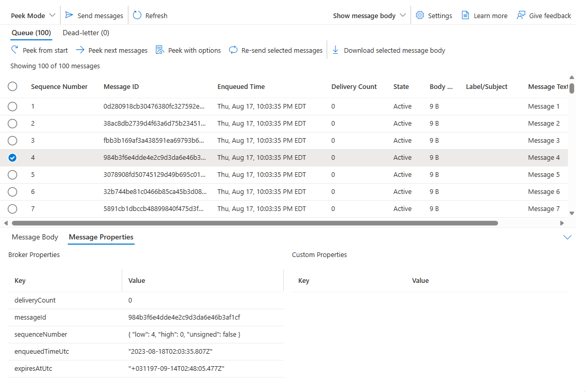585x392 pixels.
Task: Click the Refresh circular arrow icon
Action: click(137, 16)
